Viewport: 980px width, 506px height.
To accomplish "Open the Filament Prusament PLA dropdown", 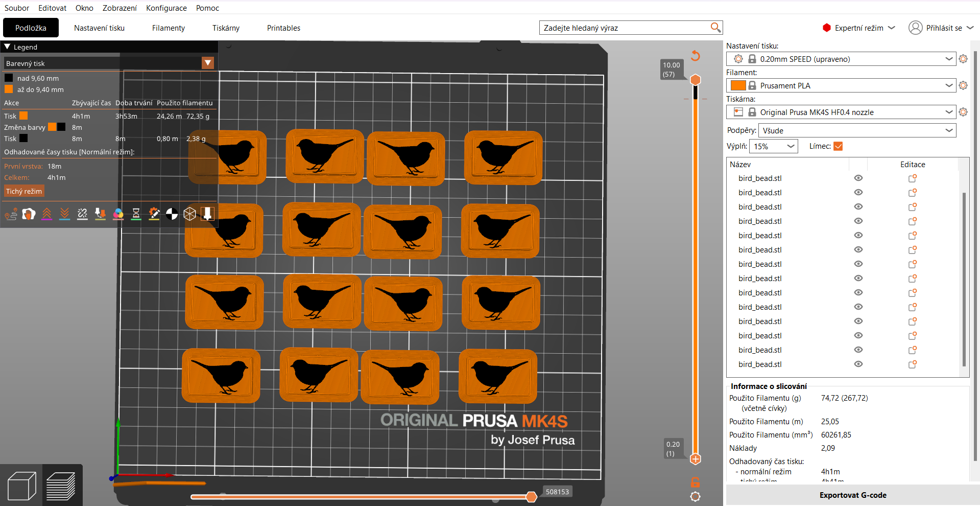I will point(841,85).
